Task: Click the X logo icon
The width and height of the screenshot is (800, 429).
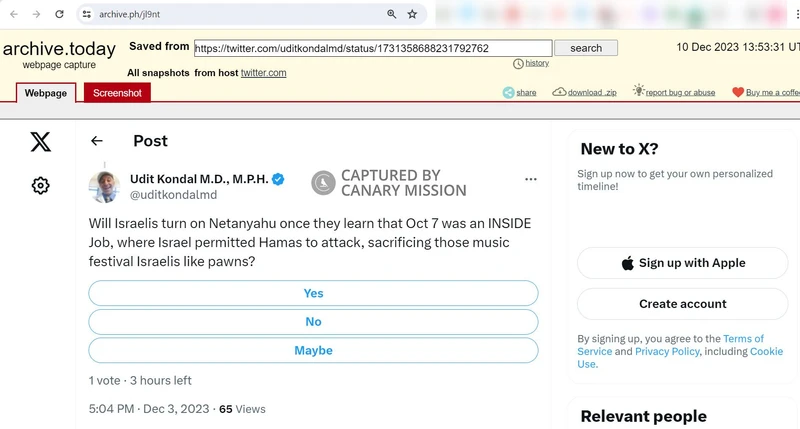Action: [40, 141]
